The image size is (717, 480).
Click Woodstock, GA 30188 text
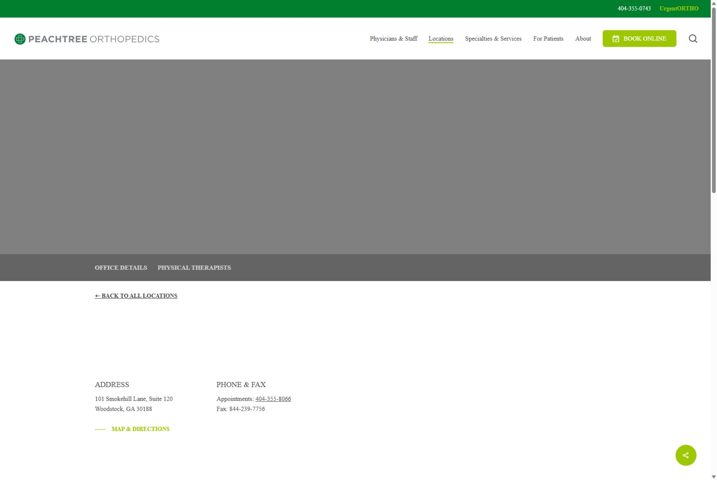[123, 409]
